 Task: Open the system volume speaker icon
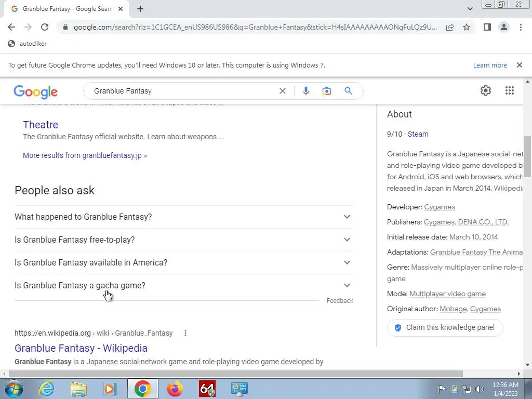click(480, 389)
